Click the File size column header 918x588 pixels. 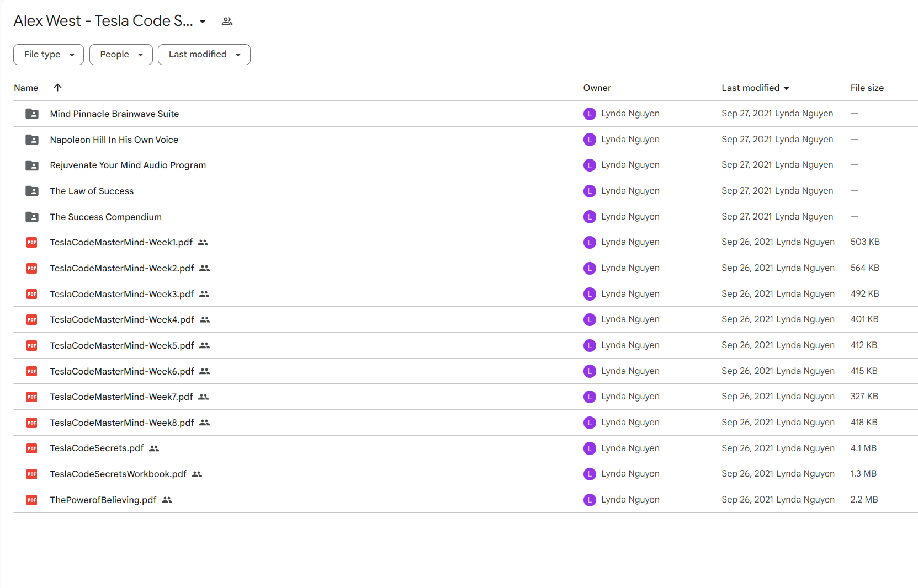(867, 88)
